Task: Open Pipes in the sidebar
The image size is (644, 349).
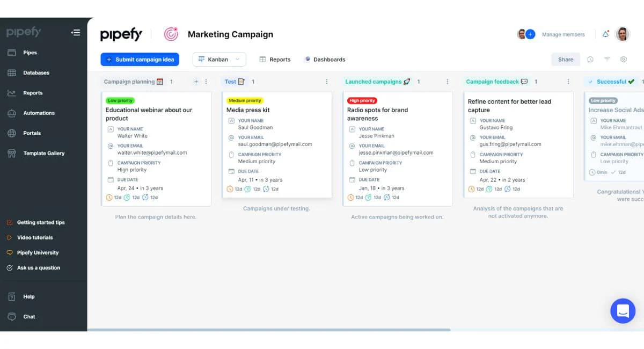Action: pyautogui.click(x=30, y=53)
